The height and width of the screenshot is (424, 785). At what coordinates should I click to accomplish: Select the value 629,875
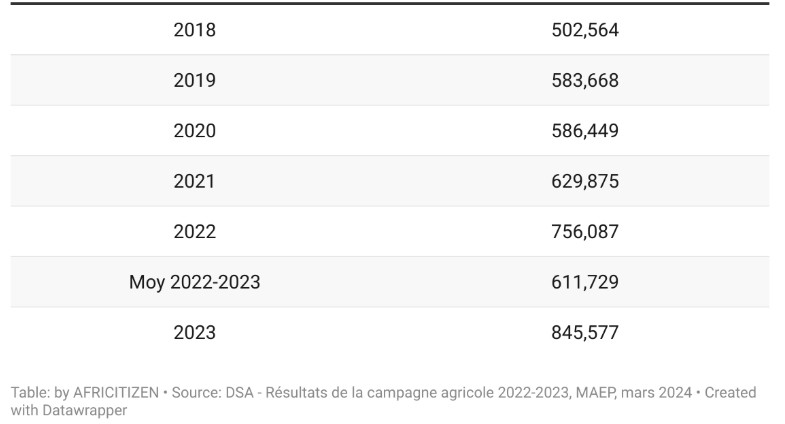pos(585,181)
